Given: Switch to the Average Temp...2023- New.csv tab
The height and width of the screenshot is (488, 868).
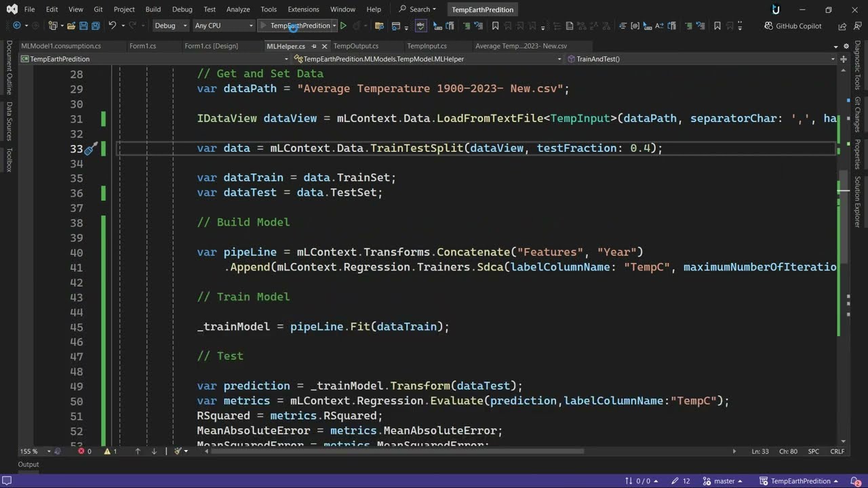Looking at the screenshot, I should pyautogui.click(x=521, y=46).
